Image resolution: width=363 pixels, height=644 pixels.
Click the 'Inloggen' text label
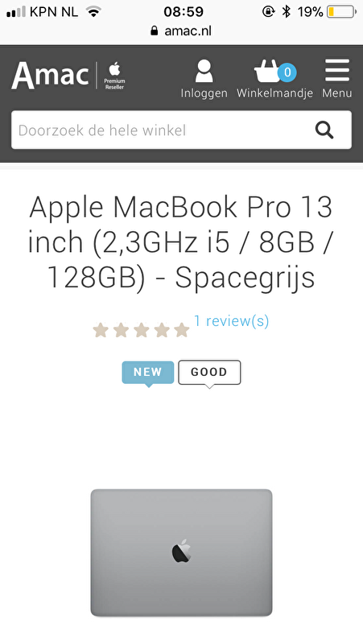tap(204, 93)
